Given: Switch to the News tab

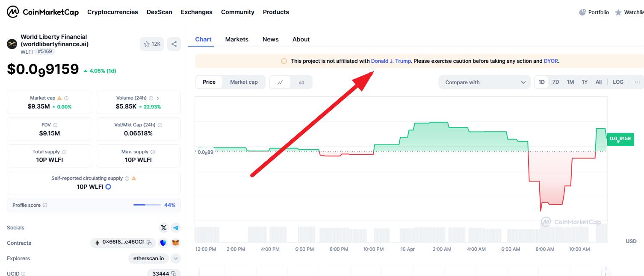Looking at the screenshot, I should tap(271, 39).
